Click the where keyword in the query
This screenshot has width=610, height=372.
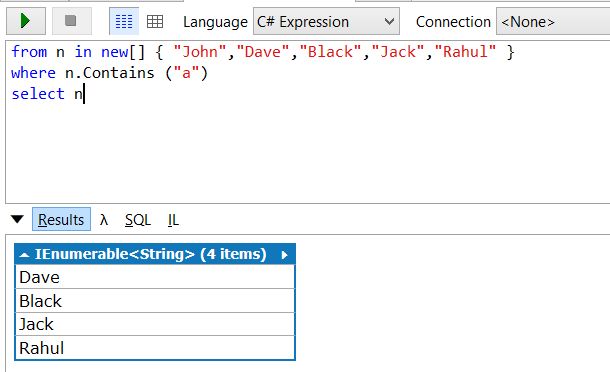pyautogui.click(x=33, y=73)
